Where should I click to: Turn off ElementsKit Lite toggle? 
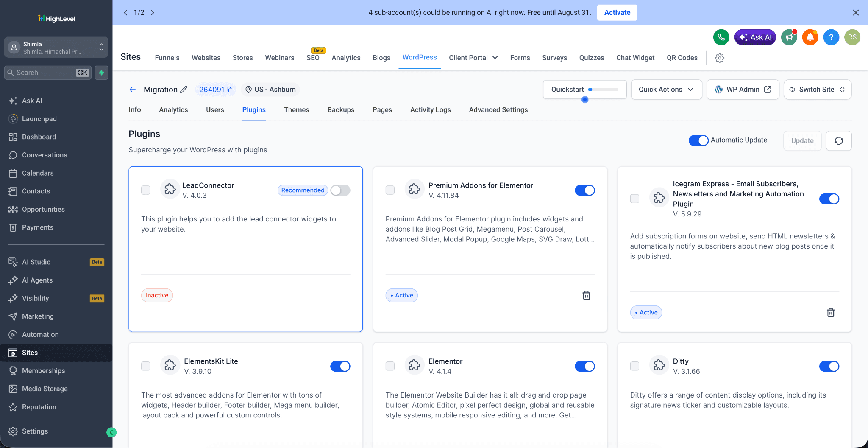[340, 367]
